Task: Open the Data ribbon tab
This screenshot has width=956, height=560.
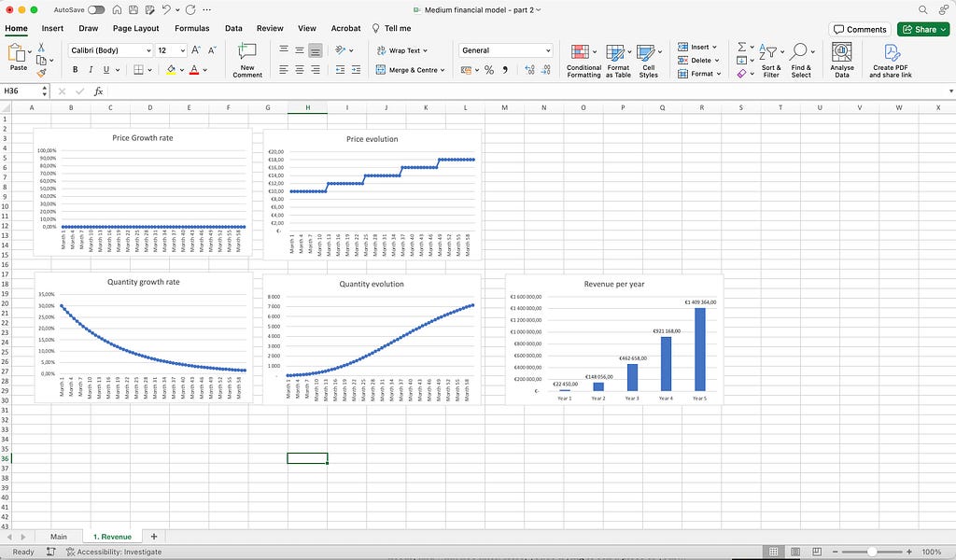Action: [233, 28]
